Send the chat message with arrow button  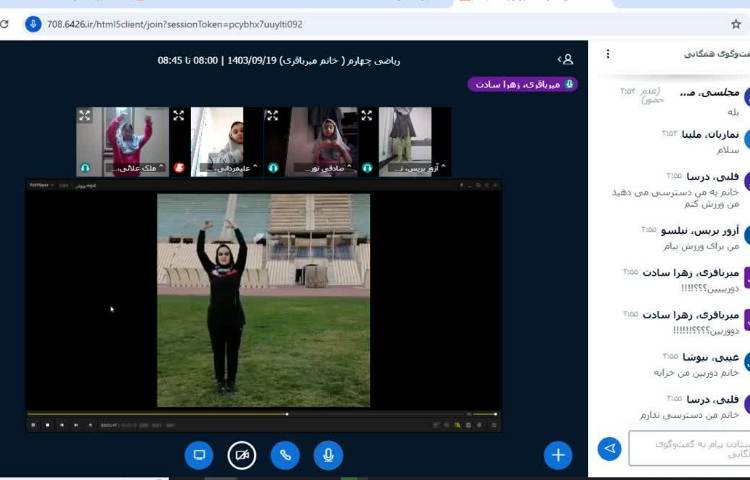609,448
